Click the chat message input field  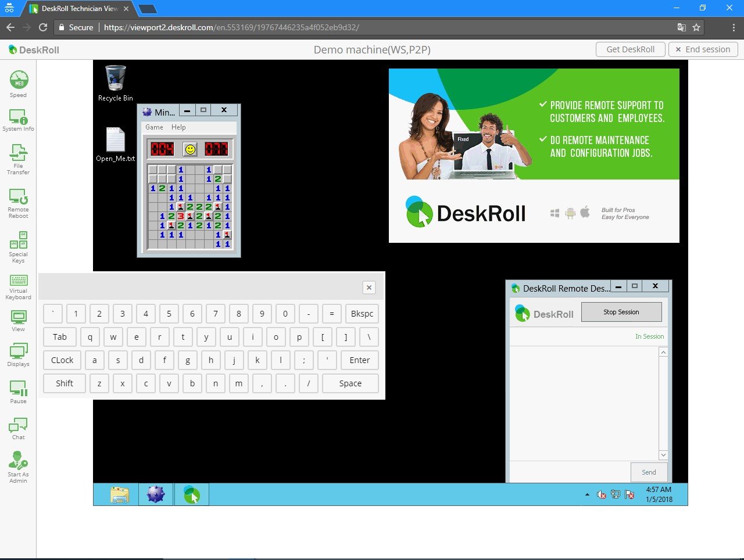pos(570,472)
